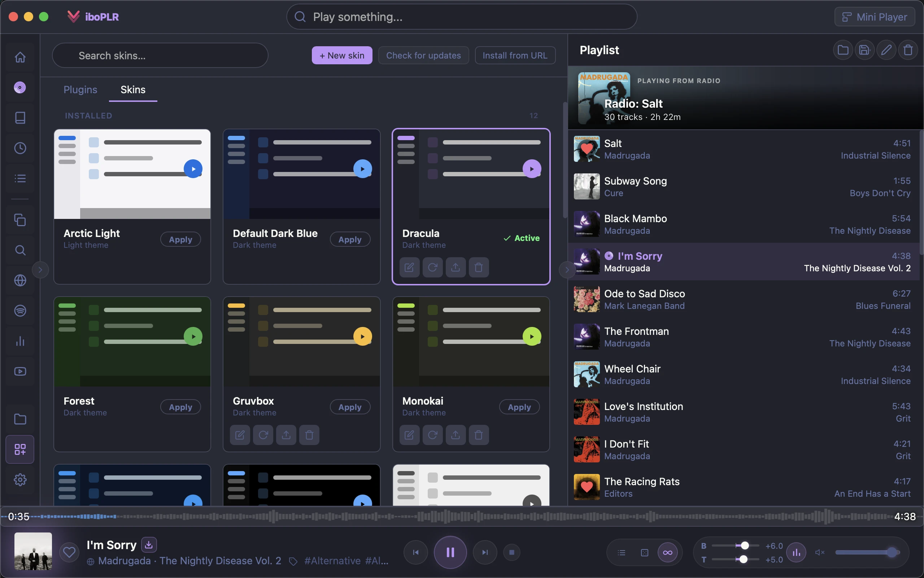Viewport: 924px width, 578px height.
Task: Open the Library book icon in sidebar
Action: click(20, 118)
